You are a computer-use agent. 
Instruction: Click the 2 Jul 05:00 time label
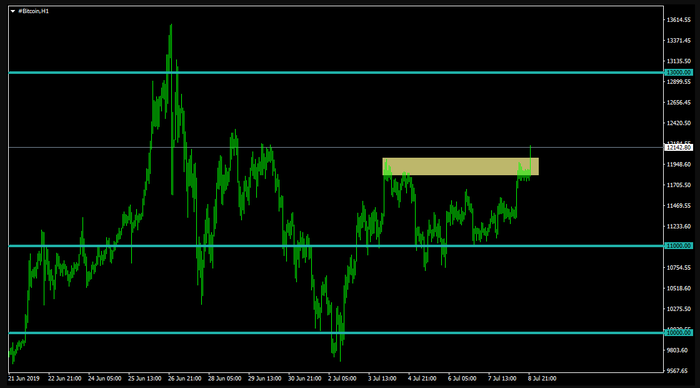click(x=342, y=379)
